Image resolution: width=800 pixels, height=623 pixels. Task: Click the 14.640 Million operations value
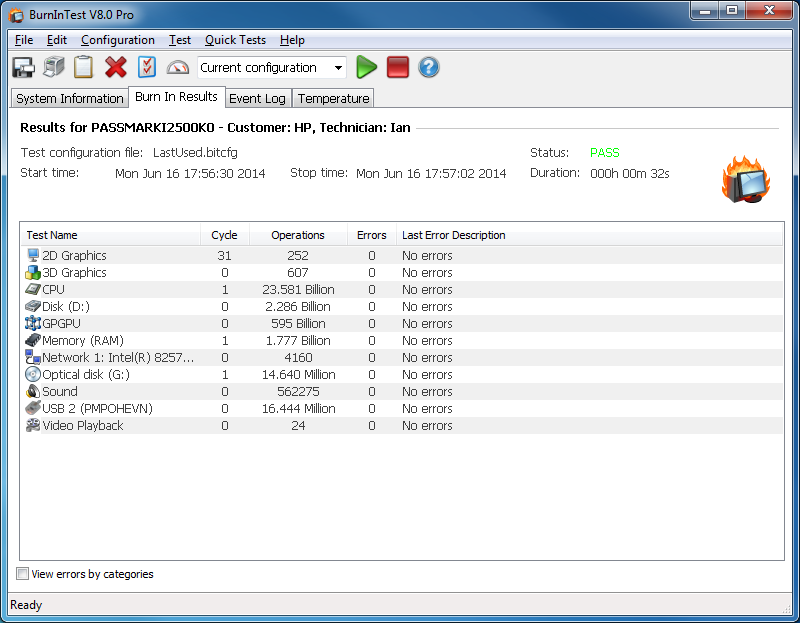coord(298,375)
